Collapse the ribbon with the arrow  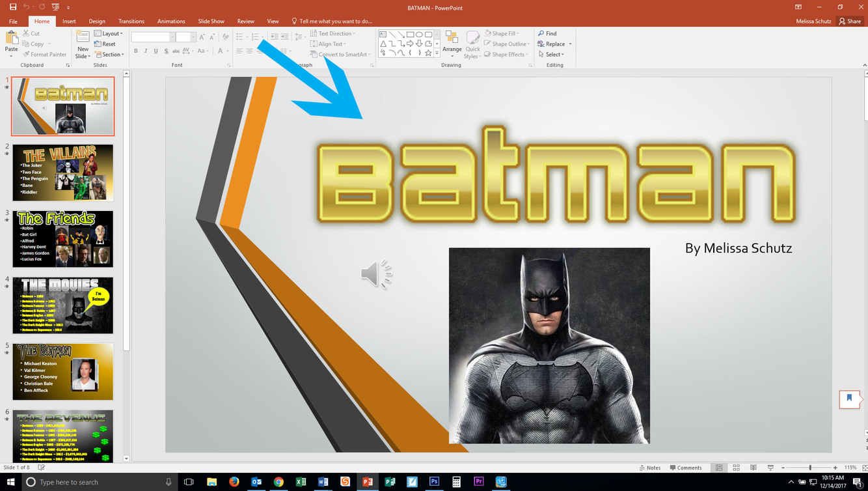pos(864,65)
